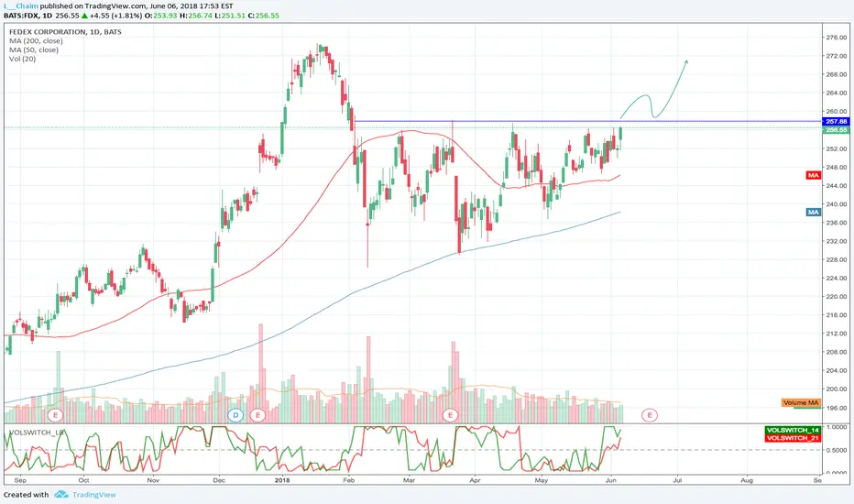This screenshot has height=504, width=854.
Task: Click the 232.00 price axis value
Action: [836, 241]
